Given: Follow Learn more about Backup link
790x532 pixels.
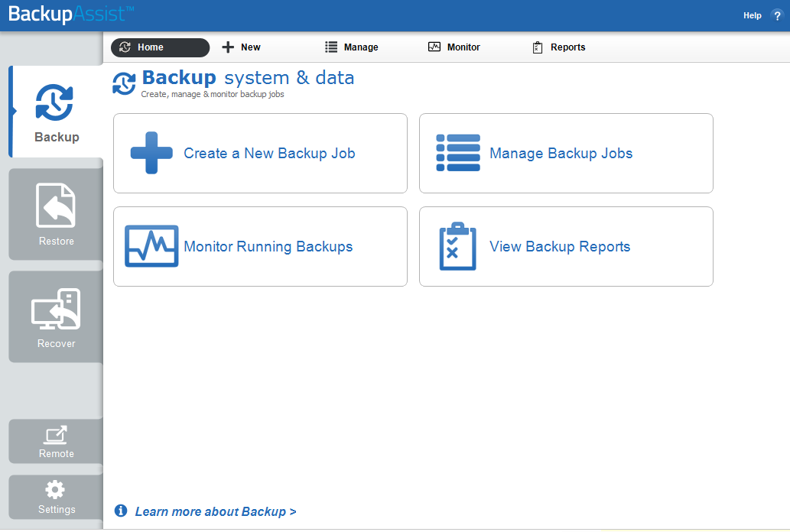Looking at the screenshot, I should tap(216, 511).
